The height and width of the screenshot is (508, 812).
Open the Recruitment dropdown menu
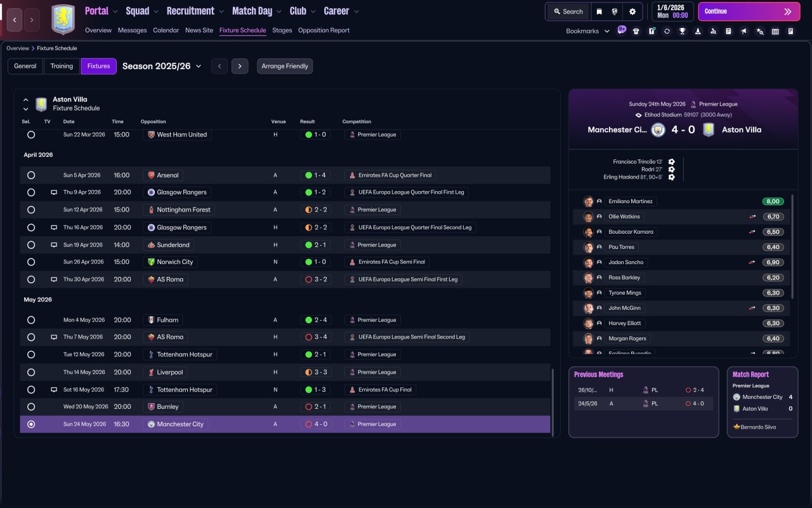[195, 11]
